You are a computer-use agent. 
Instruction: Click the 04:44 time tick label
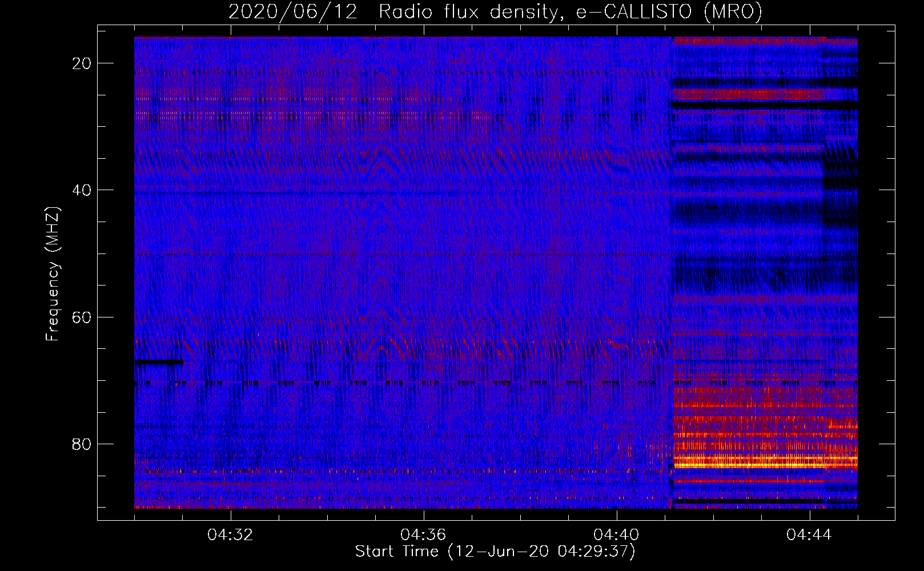pyautogui.click(x=809, y=535)
